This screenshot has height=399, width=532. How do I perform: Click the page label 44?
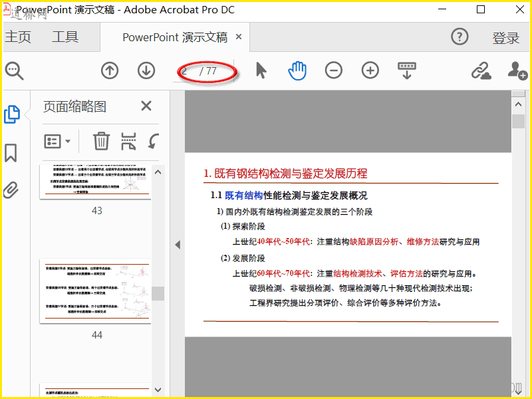96,335
